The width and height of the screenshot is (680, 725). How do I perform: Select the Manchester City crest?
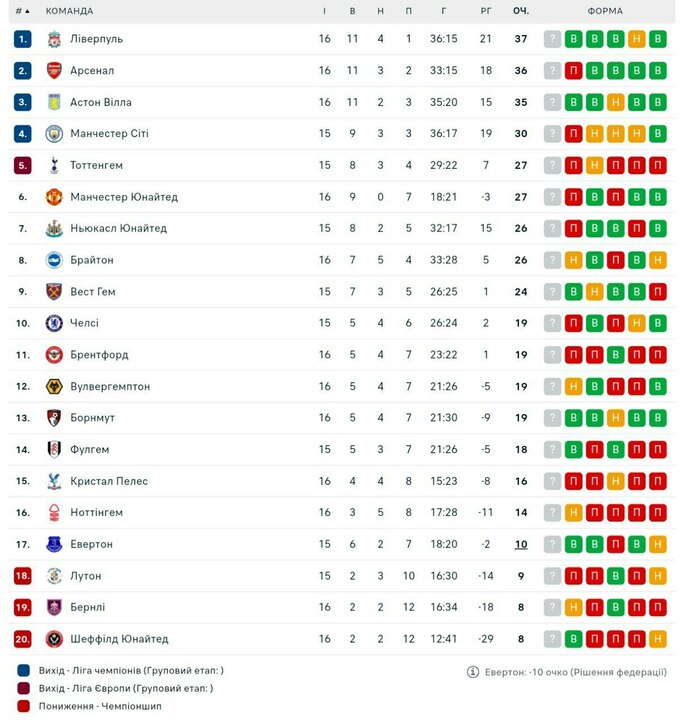pos(54,134)
